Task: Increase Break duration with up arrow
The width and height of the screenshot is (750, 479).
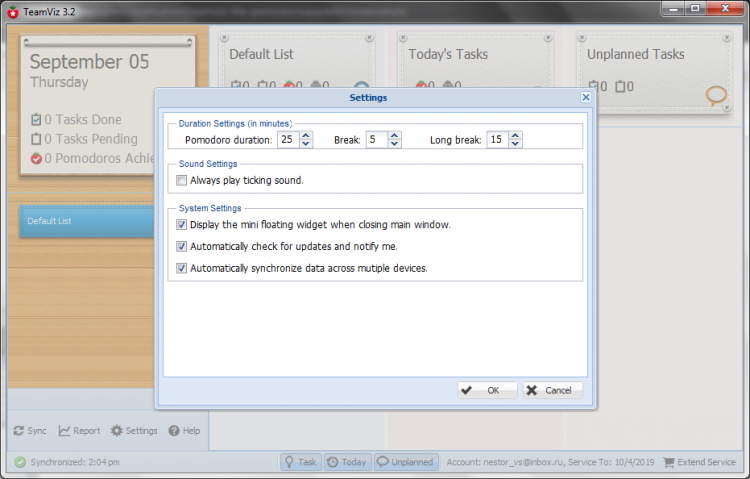Action: pyautogui.click(x=394, y=135)
